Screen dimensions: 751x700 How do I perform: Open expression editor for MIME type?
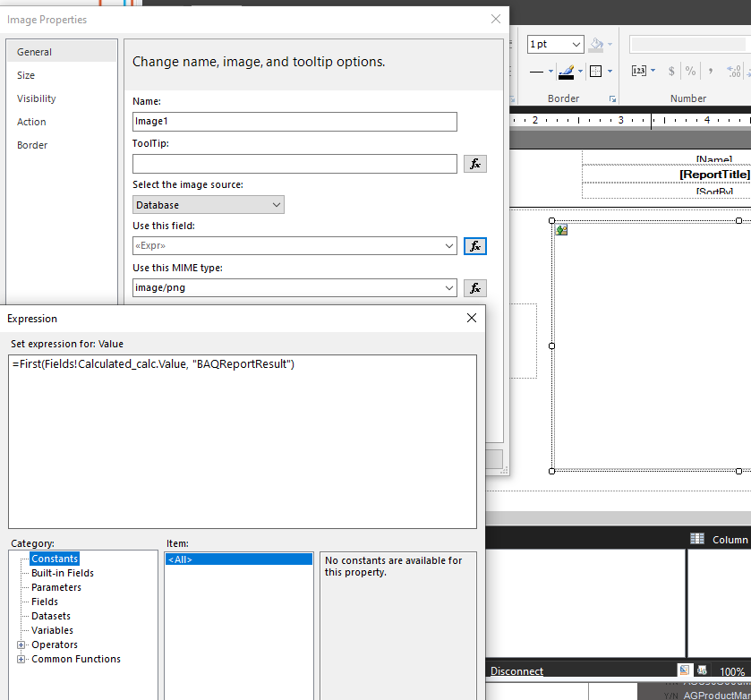tap(474, 288)
